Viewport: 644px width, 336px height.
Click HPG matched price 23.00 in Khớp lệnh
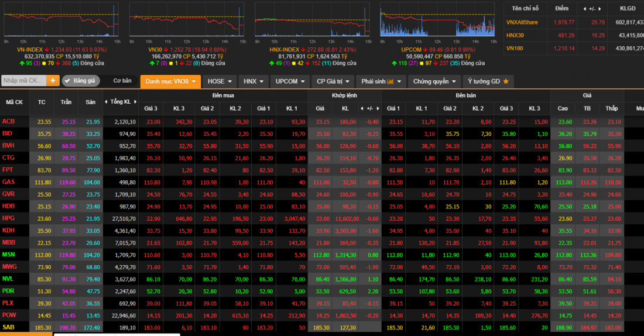(323, 218)
